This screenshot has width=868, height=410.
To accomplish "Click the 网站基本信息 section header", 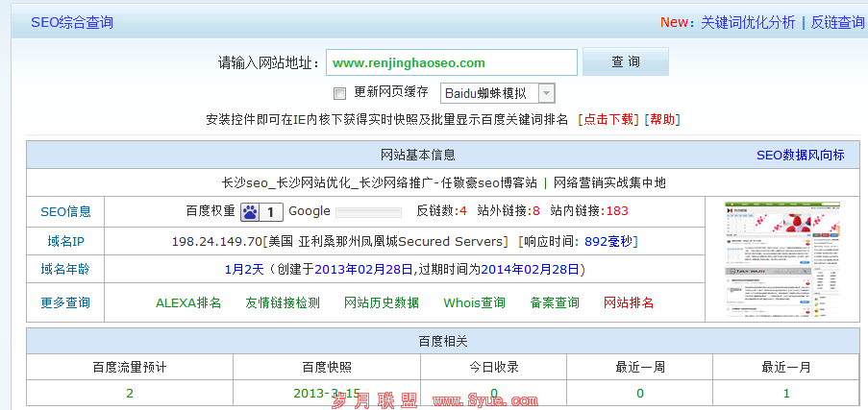I will point(418,156).
